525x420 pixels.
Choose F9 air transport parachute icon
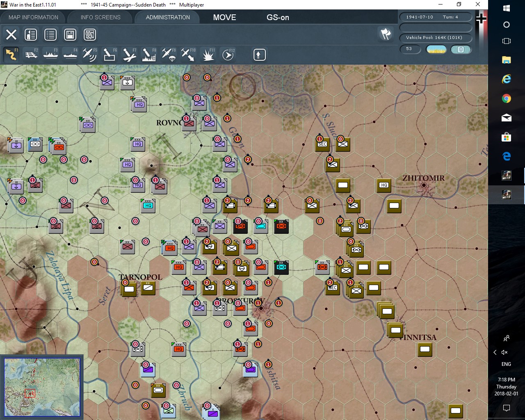(169, 55)
